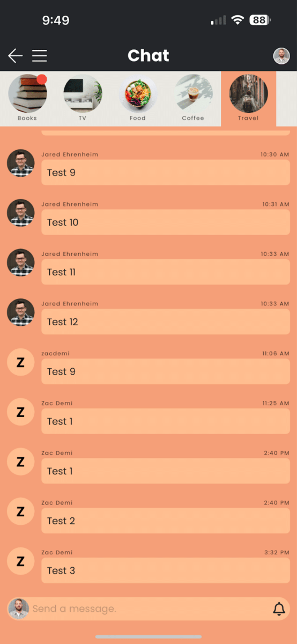Open the hamburger menu
This screenshot has height=644, width=297.
pos(40,56)
